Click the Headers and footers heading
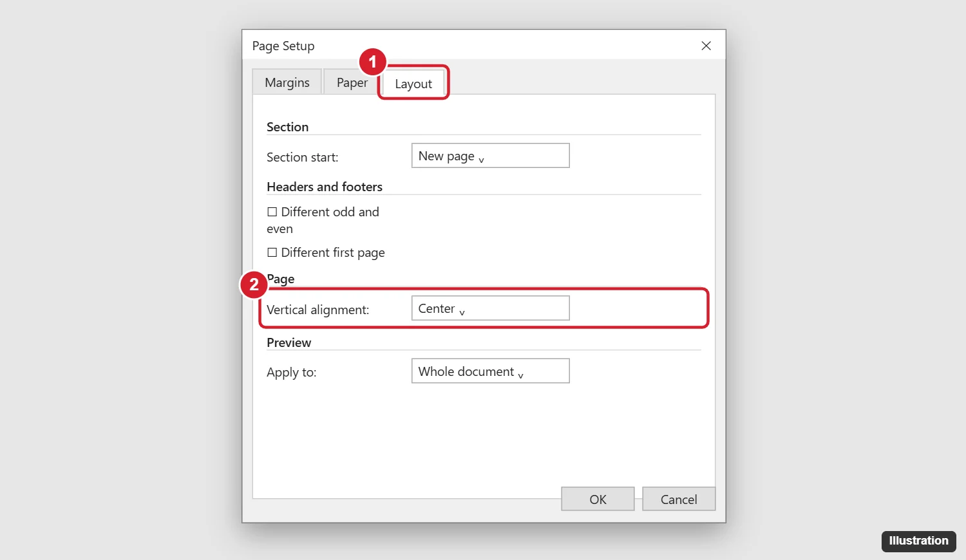This screenshot has width=966, height=560. (x=325, y=187)
